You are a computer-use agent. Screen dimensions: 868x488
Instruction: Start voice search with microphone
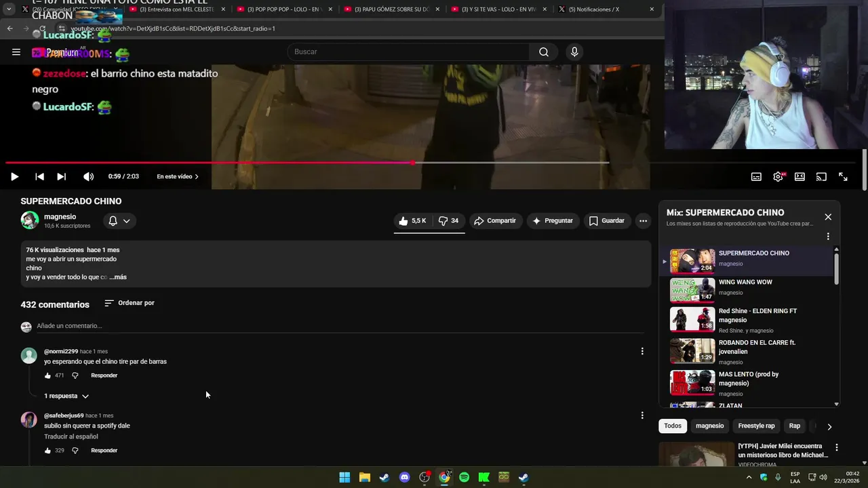(574, 52)
